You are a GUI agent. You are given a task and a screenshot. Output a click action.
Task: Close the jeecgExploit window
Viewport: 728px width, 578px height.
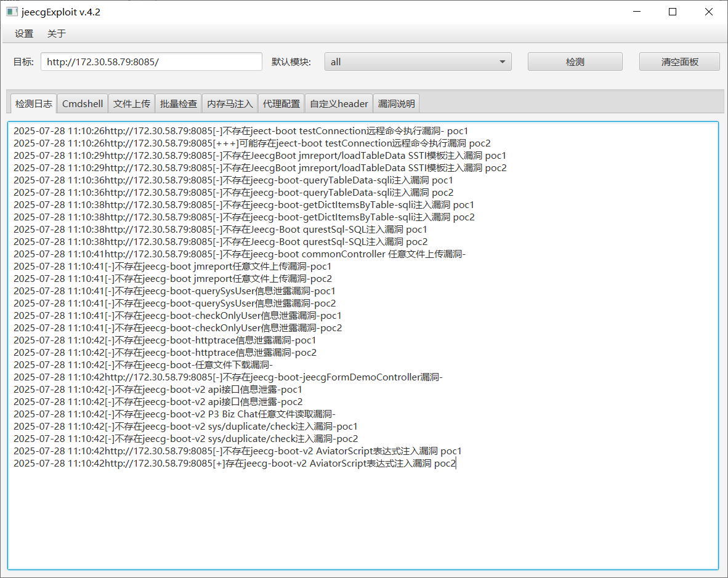(708, 12)
